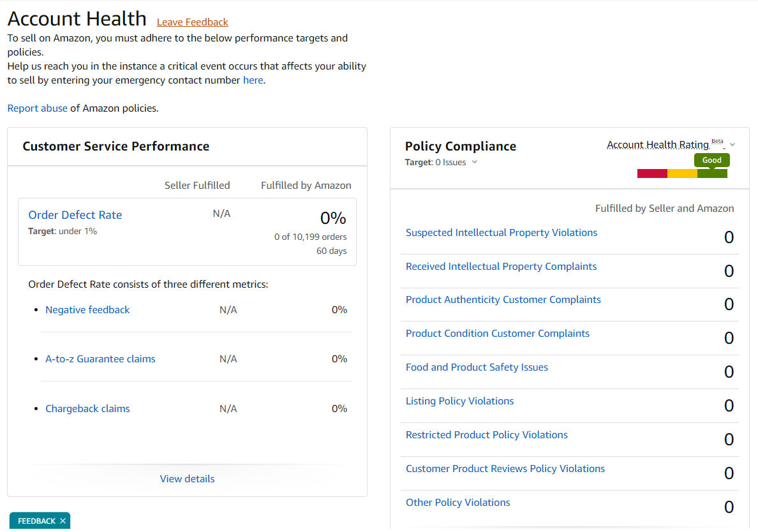Click the emergency contact 'here' link
This screenshot has height=532, width=758.
(x=253, y=80)
